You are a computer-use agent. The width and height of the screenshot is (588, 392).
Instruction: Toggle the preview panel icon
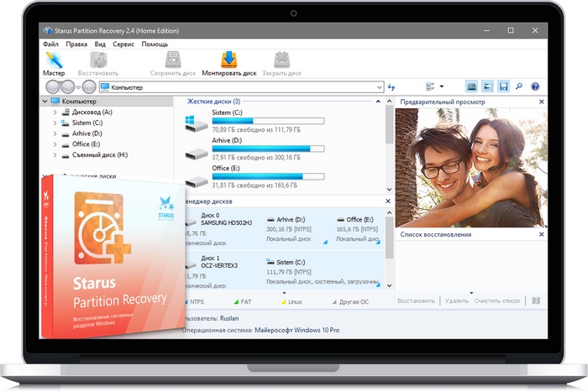[x=487, y=86]
